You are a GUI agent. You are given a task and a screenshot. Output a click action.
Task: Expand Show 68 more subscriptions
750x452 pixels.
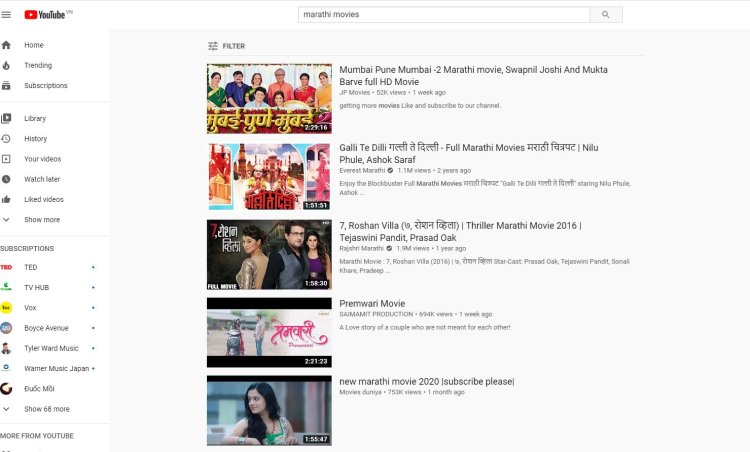47,409
